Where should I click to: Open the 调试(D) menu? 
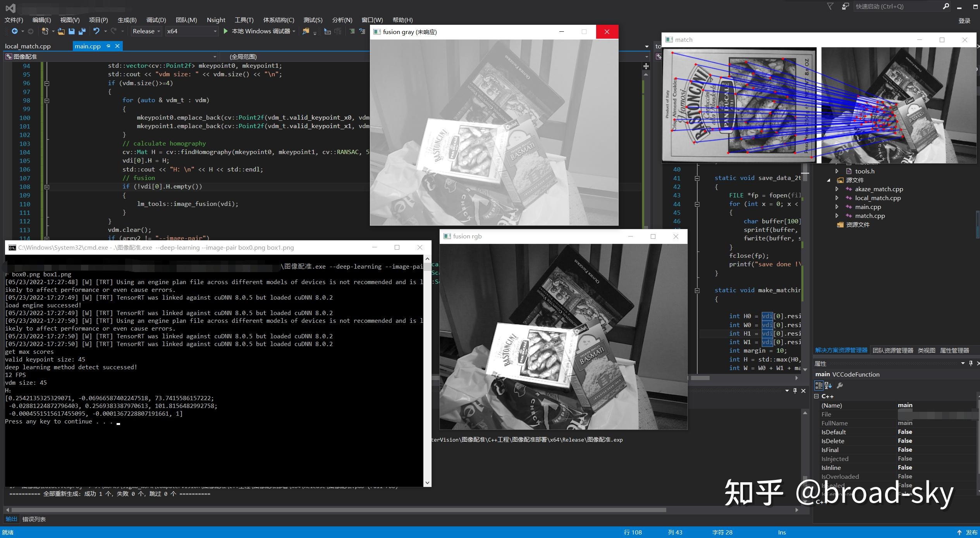[x=156, y=20]
